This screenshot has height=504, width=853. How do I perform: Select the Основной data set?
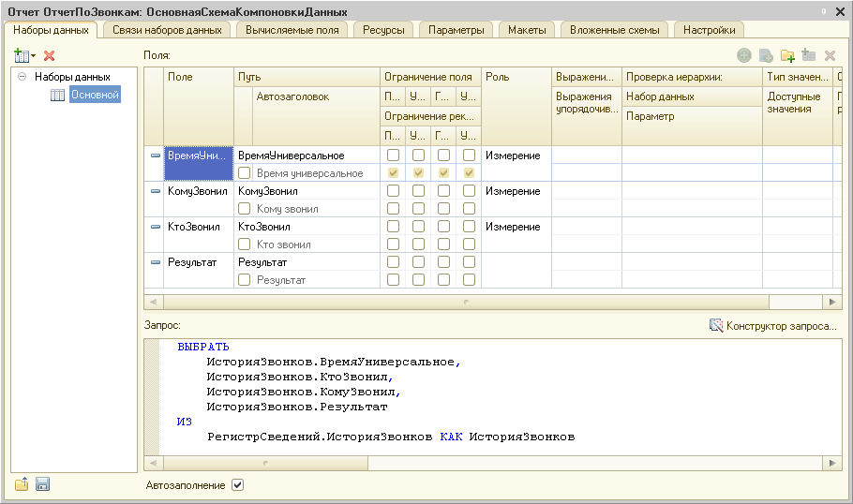tap(96, 95)
